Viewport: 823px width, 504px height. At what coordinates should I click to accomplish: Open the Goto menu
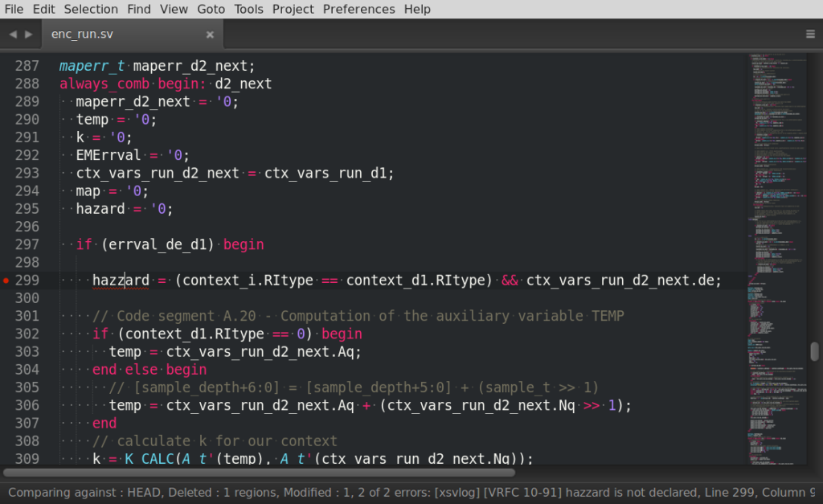[x=211, y=9]
